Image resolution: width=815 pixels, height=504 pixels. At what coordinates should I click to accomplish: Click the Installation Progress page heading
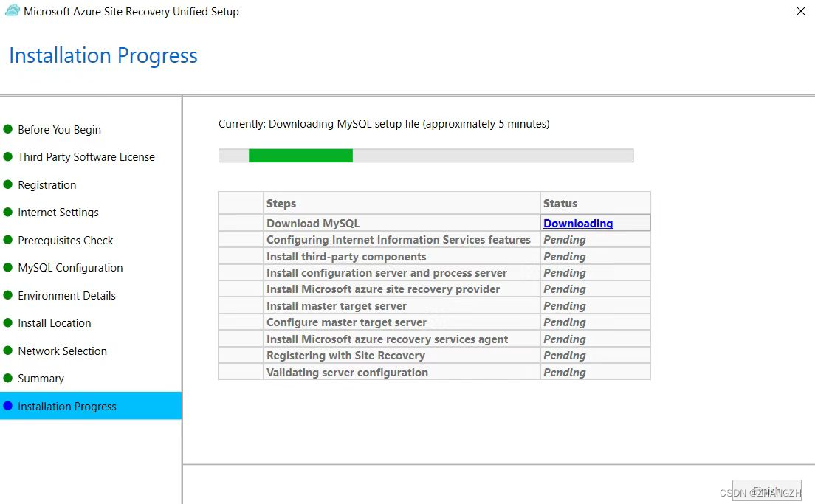(x=103, y=55)
